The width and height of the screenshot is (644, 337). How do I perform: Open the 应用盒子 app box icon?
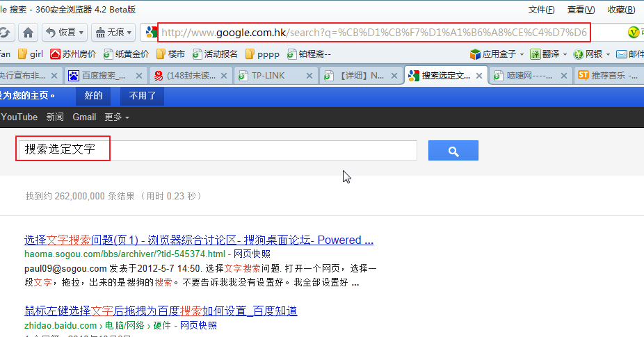pyautogui.click(x=495, y=54)
